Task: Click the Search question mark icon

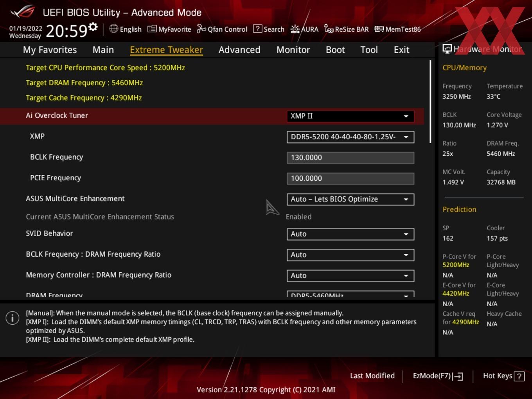Action: (x=257, y=29)
